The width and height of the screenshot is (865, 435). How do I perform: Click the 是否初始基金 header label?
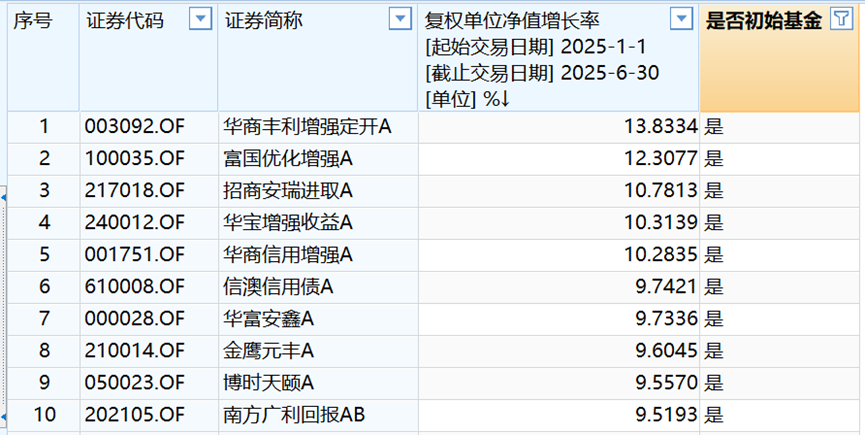(x=764, y=21)
